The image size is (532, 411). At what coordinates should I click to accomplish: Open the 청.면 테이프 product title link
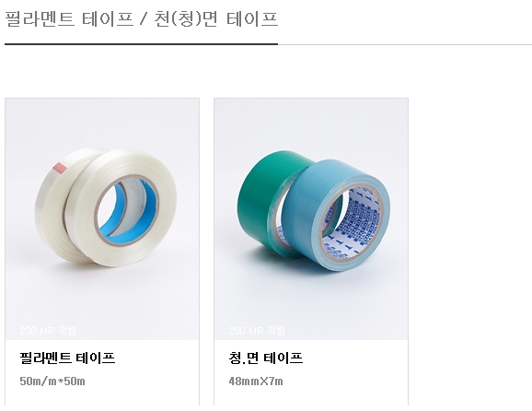click(266, 358)
